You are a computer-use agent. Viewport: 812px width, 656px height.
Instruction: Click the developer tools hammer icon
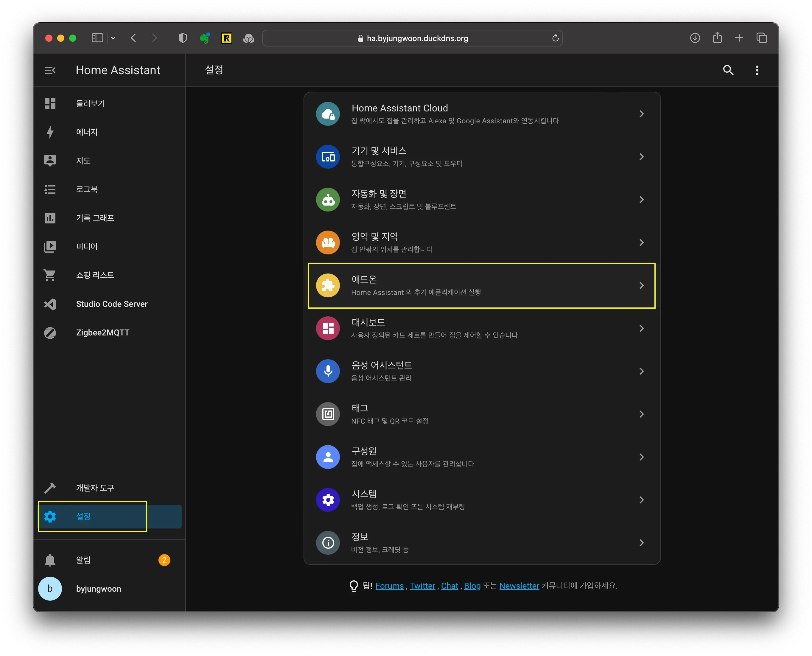click(x=50, y=488)
